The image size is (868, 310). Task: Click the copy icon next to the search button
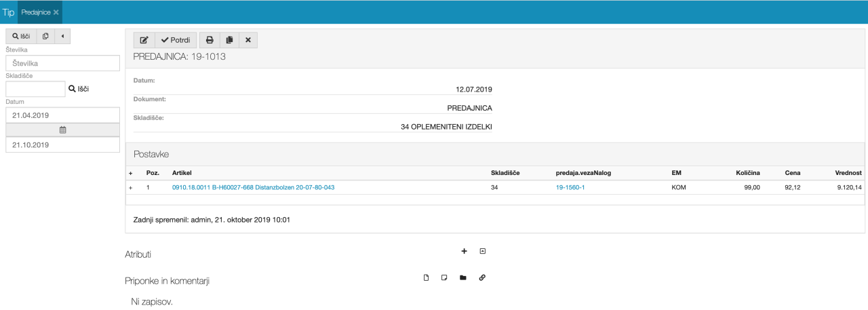point(45,36)
